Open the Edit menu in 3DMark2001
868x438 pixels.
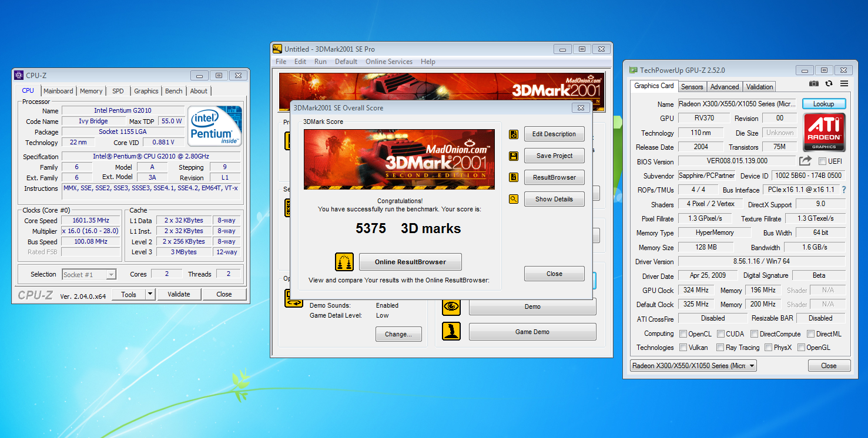point(300,62)
